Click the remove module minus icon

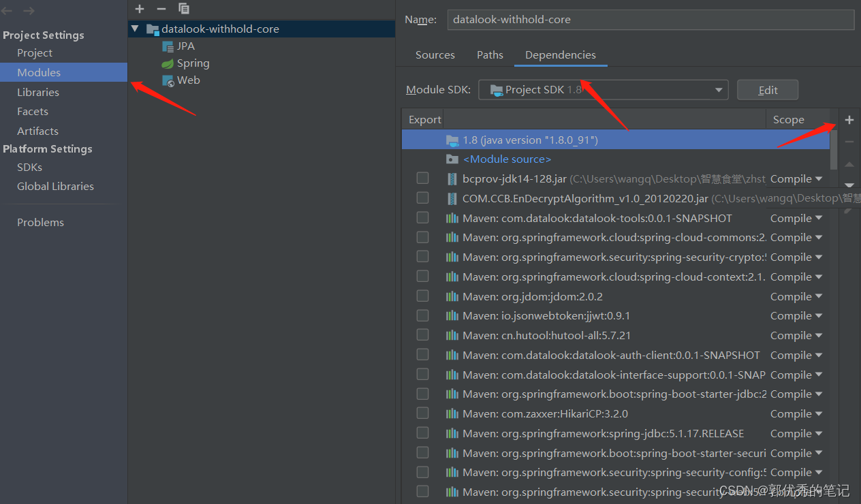[161, 9]
